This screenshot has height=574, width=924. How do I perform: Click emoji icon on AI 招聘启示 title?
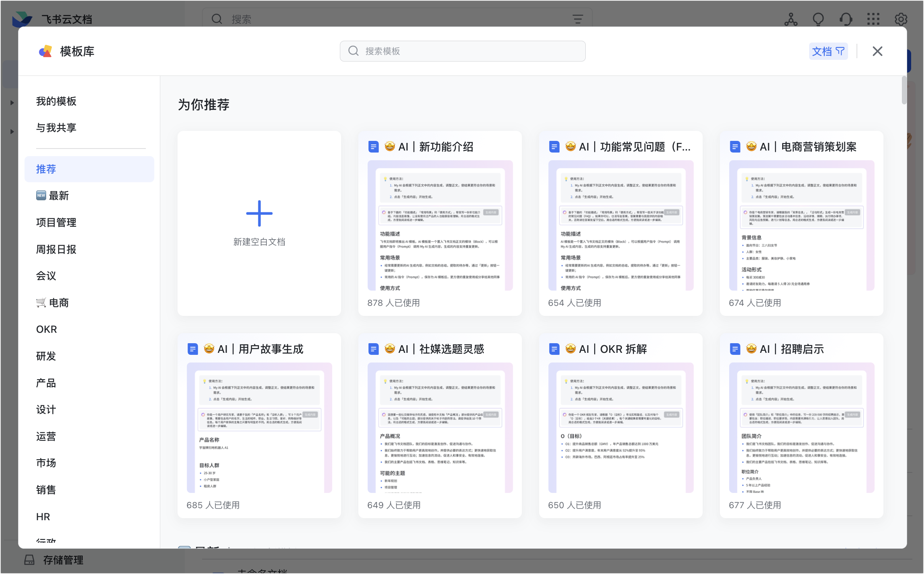pos(751,348)
